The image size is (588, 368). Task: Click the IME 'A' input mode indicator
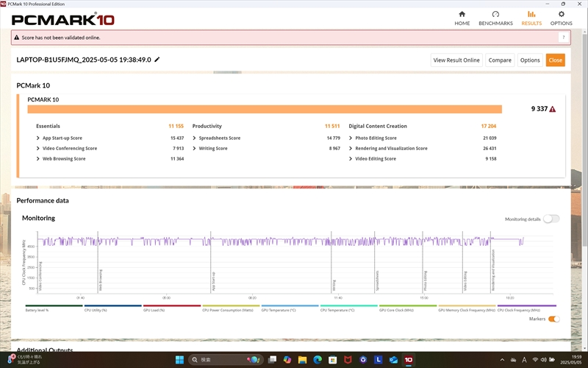click(x=524, y=360)
